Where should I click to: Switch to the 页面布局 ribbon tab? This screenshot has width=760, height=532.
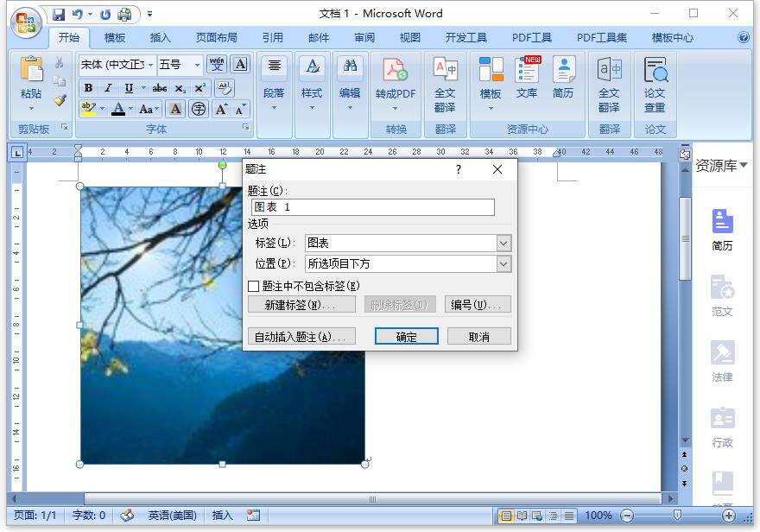[x=217, y=38]
